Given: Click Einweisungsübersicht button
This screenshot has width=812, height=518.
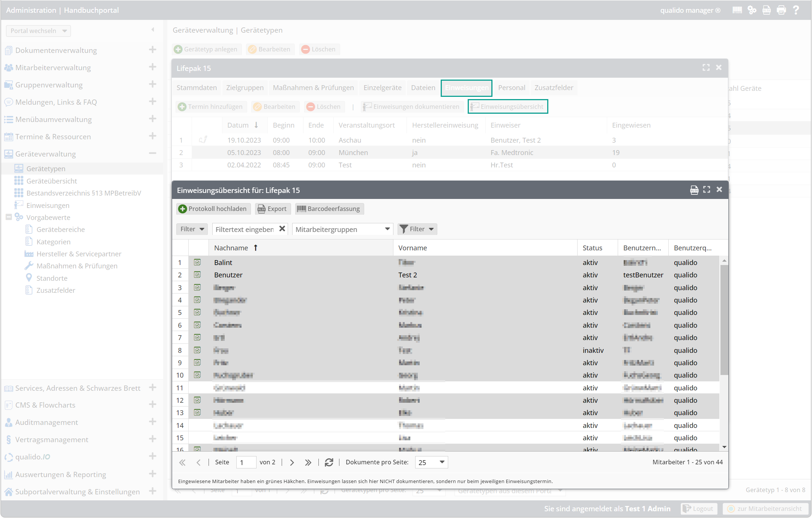Looking at the screenshot, I should tap(508, 107).
